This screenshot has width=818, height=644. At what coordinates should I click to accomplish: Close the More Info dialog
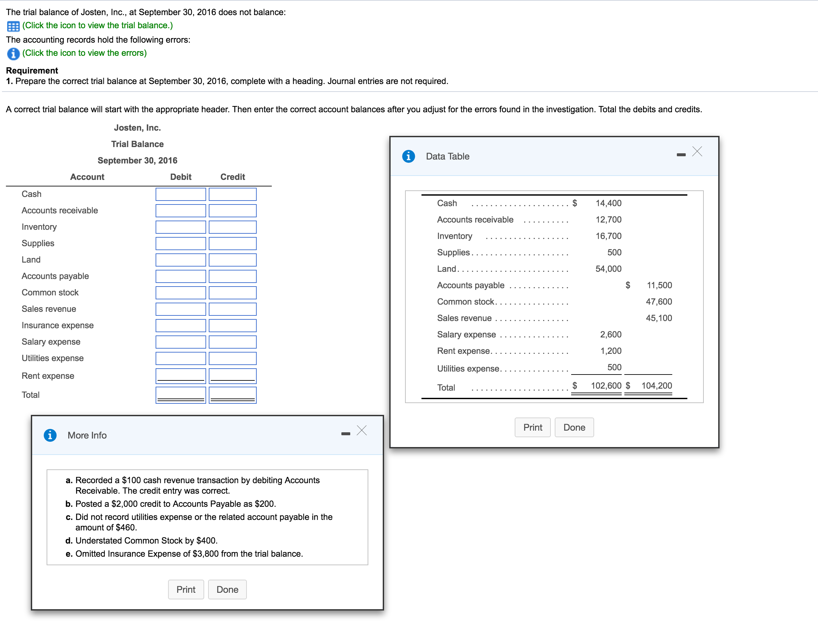pos(361,430)
